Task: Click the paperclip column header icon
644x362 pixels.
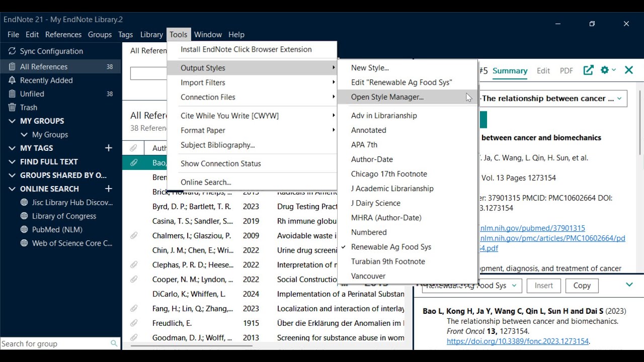Action: (133, 148)
